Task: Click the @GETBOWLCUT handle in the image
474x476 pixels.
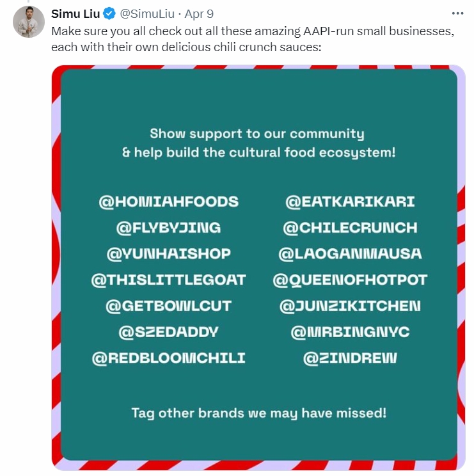Action: (168, 306)
